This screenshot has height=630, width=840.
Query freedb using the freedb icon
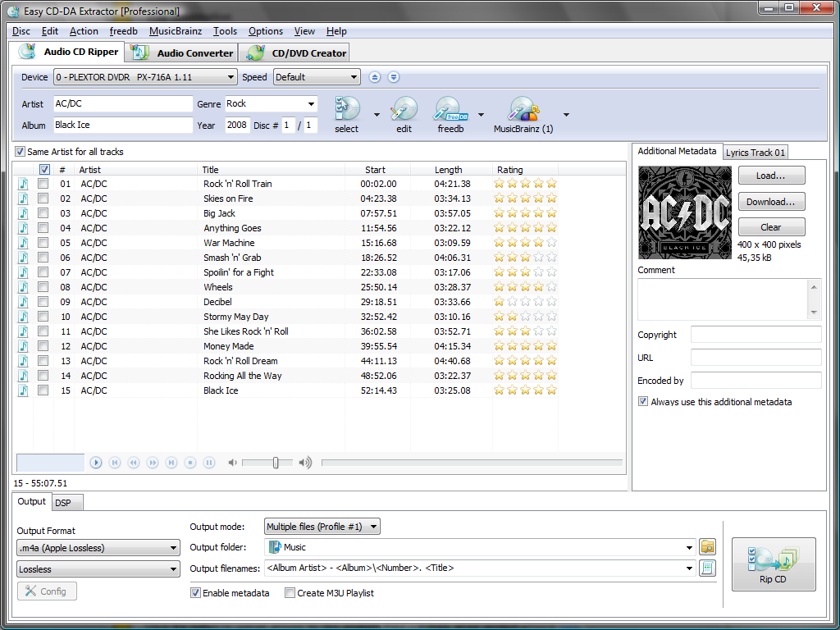point(450,110)
